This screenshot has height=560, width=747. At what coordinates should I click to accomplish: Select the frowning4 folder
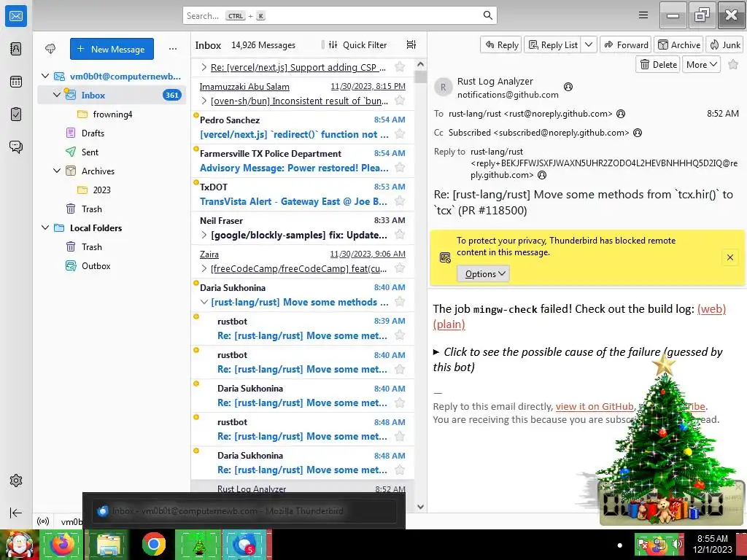coord(112,114)
